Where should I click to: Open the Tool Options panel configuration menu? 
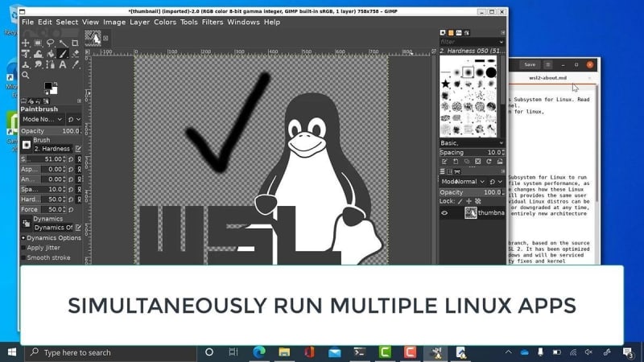pos(79,101)
